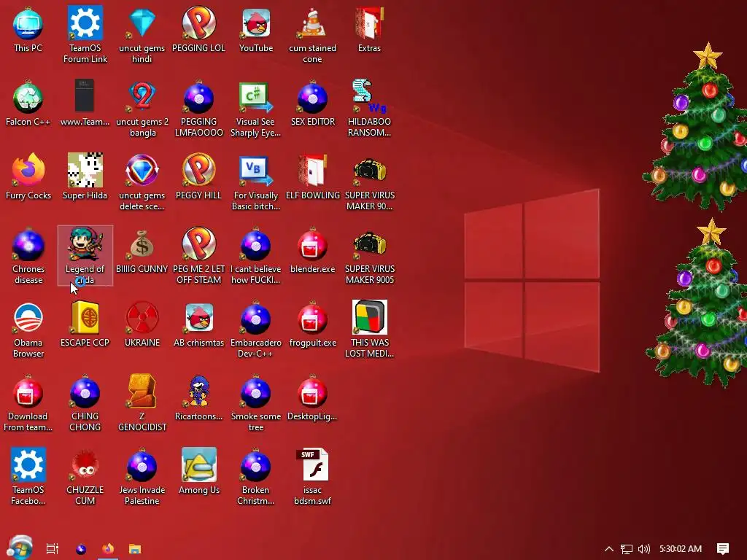This screenshot has height=560, width=747.
Task: Select the Smoke some tree icon
Action: 256,403
